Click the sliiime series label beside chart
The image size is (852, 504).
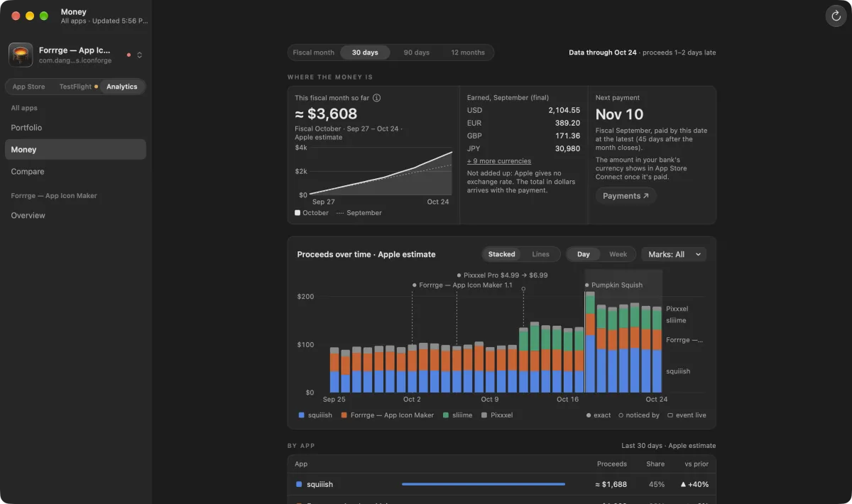(x=676, y=321)
